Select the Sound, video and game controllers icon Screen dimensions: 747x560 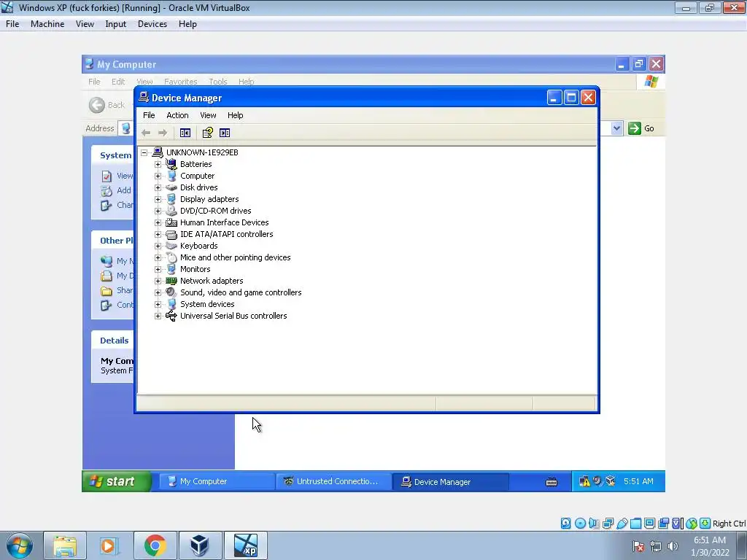[171, 292]
